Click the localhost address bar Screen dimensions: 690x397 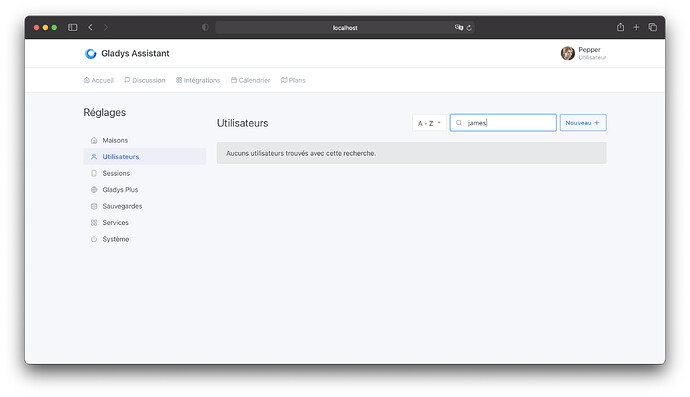345,27
